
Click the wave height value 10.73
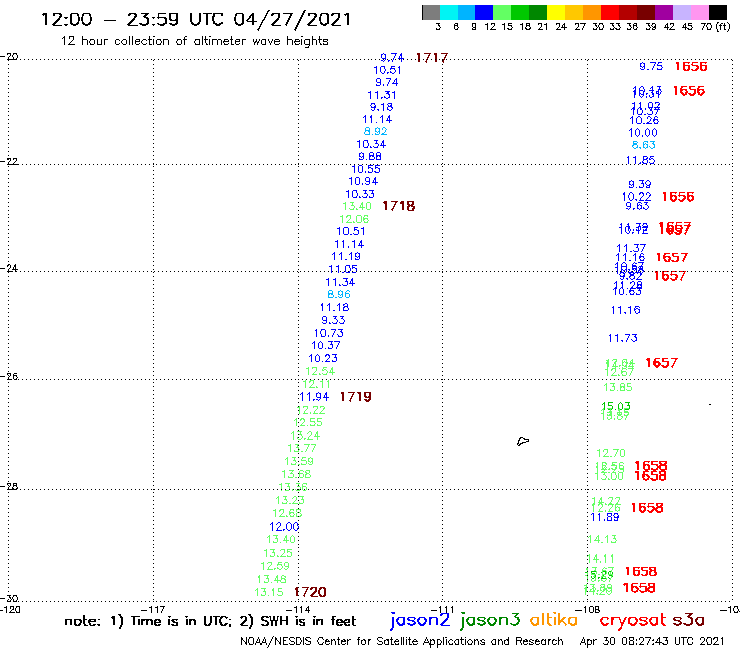[329, 333]
